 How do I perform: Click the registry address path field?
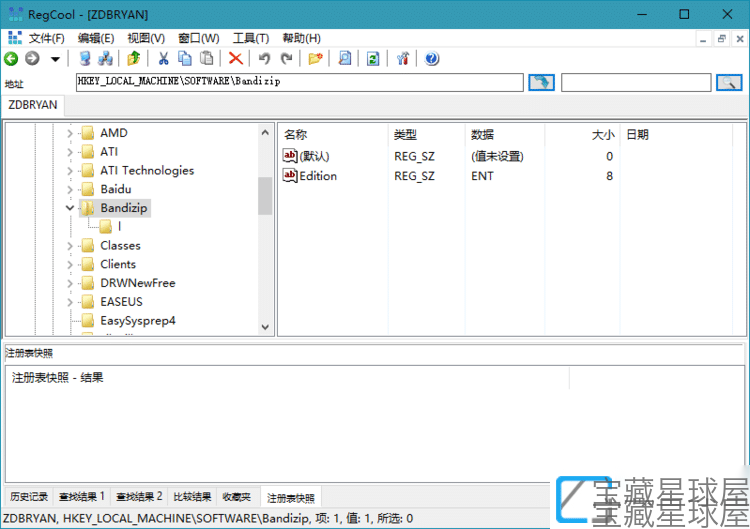pos(299,82)
